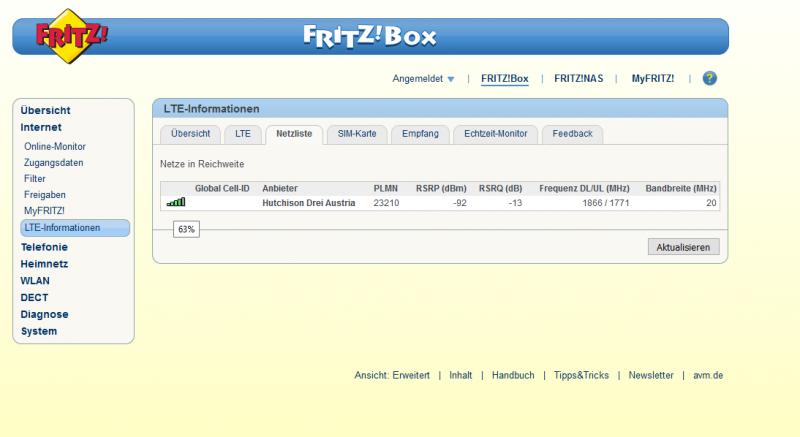Image resolution: width=800 pixels, height=437 pixels.
Task: Click the frequency value 1866 / 1771
Action: 606,203
